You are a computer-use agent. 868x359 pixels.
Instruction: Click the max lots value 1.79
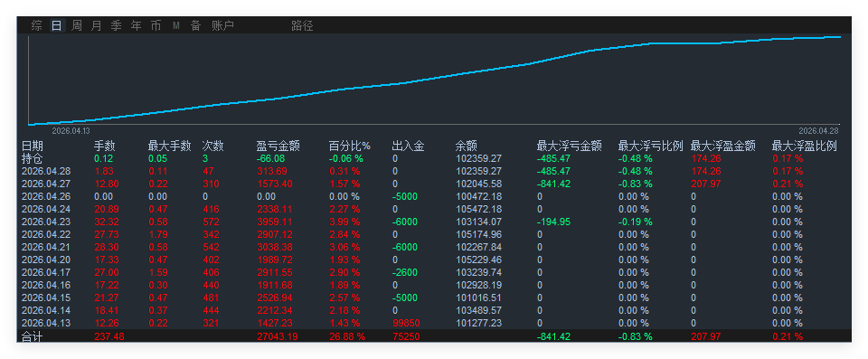[x=157, y=234]
